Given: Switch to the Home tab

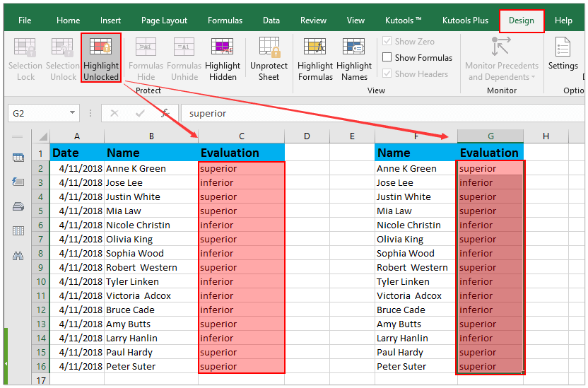Looking at the screenshot, I should (69, 20).
